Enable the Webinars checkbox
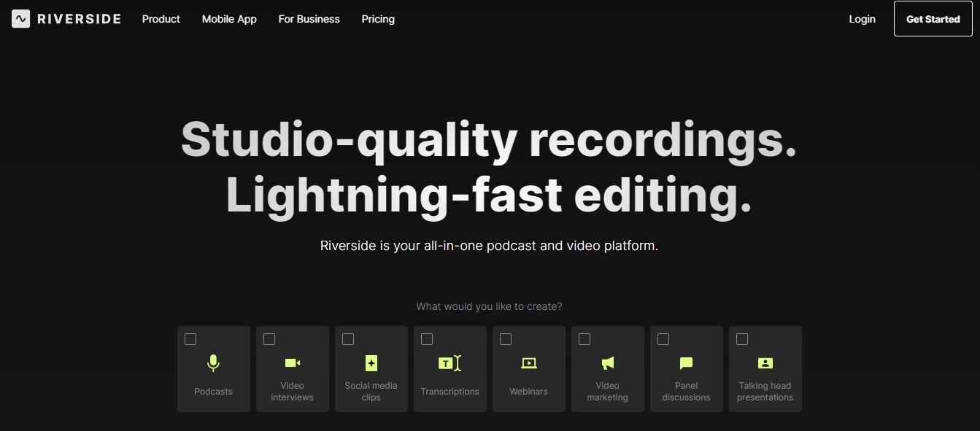980x431 pixels. (x=506, y=339)
